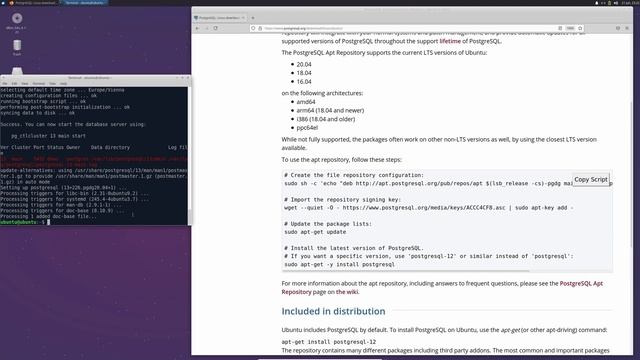Open the applications menu in top panel
This screenshot has height=360, width=640.
click(x=3, y=3)
